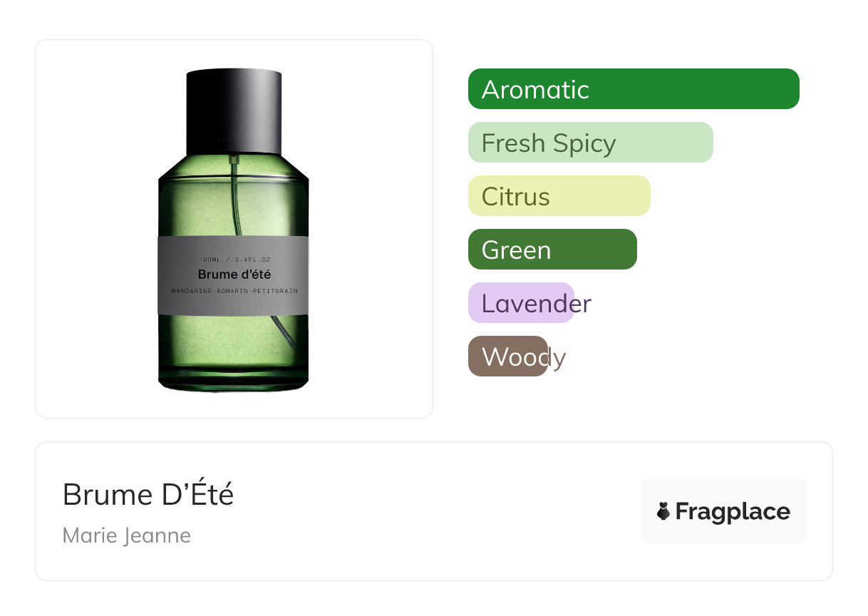Screen dimensions: 868x616
Task: Open the Brume D'Été fragrance title
Action: point(148,494)
